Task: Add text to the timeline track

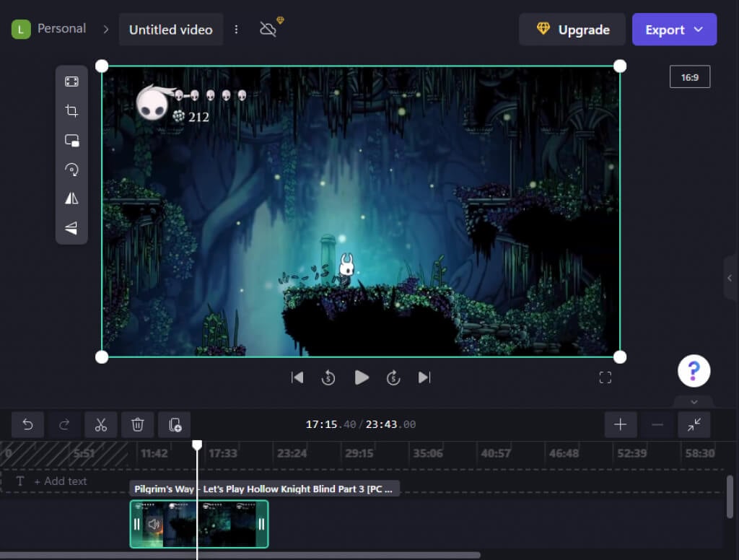Action: pos(61,481)
